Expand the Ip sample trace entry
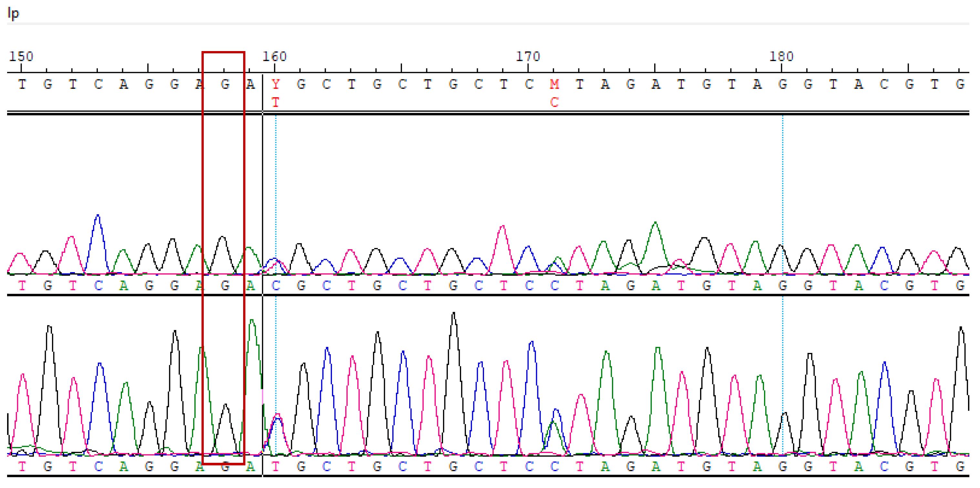The image size is (980, 488). [x=13, y=15]
